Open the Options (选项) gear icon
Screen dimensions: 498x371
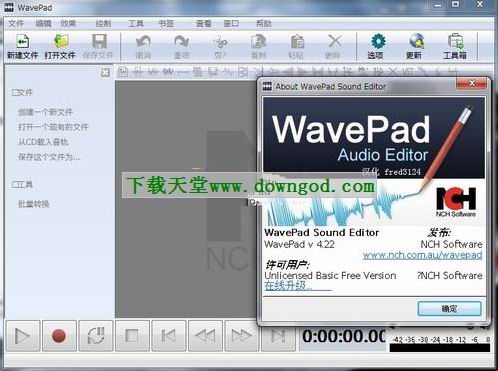[376, 46]
